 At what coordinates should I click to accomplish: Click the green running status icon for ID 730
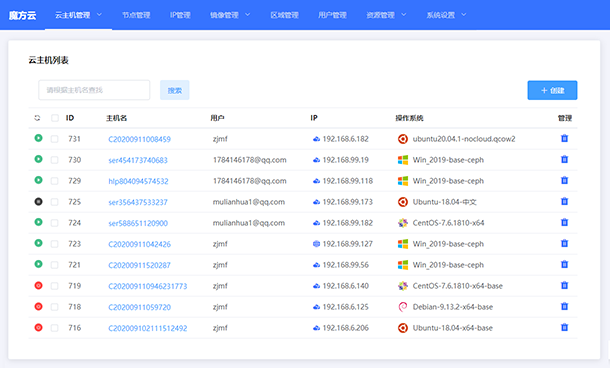pos(38,159)
